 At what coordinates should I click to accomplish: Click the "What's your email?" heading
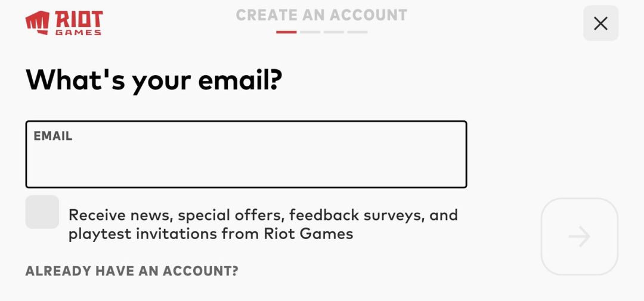coord(153,80)
